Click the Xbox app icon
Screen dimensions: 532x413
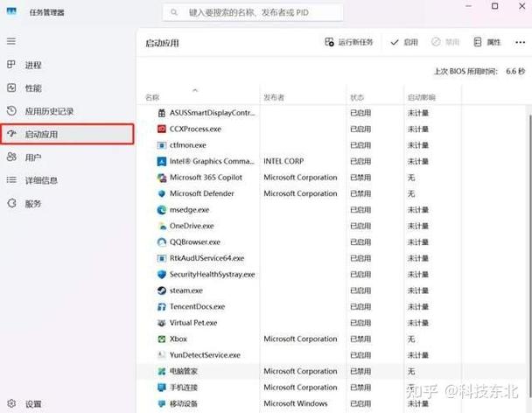click(162, 339)
